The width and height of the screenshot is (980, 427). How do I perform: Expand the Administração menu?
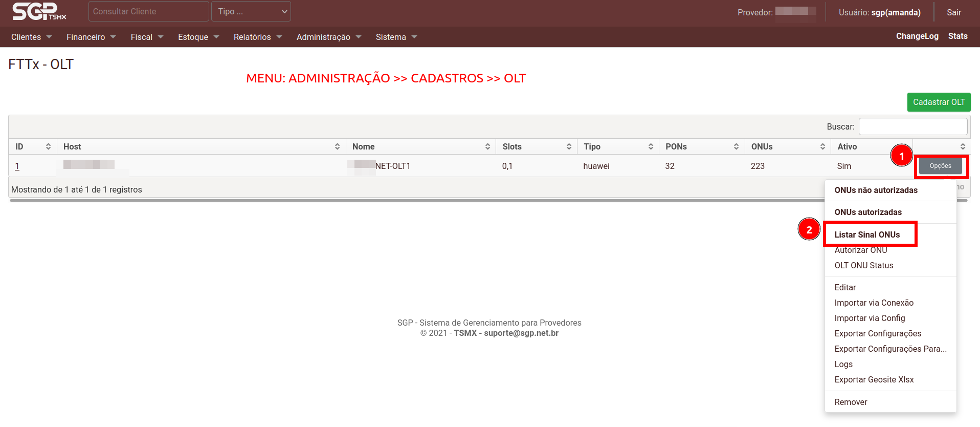coord(328,37)
